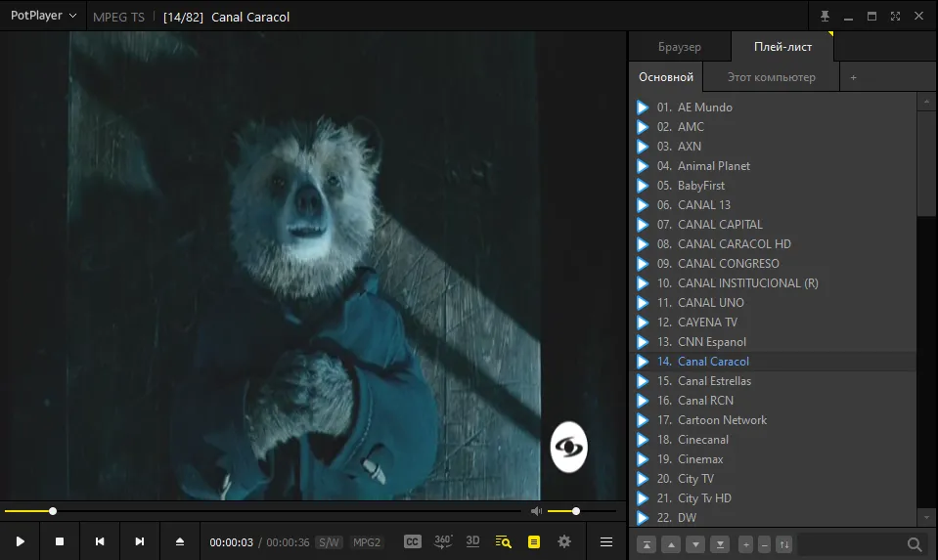Select playlist item 02. AMC
This screenshot has width=938, height=560.
click(x=773, y=127)
